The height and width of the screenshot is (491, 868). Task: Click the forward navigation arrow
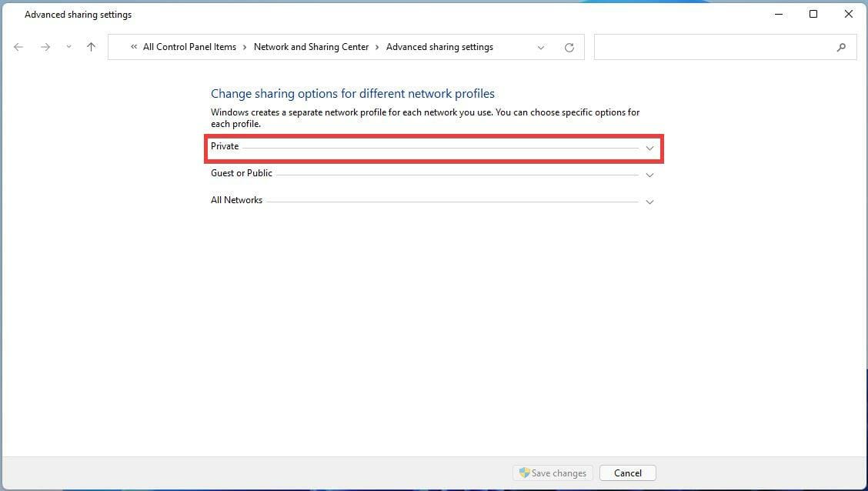45,47
